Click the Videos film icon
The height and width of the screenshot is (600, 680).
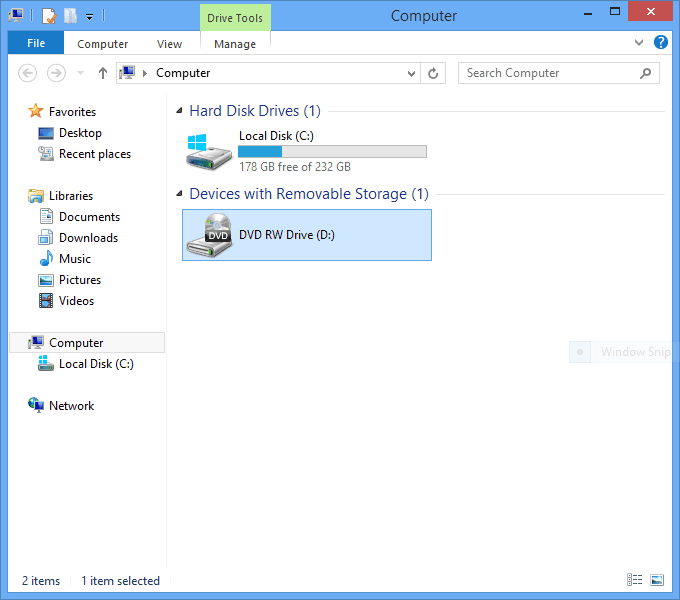tap(46, 300)
